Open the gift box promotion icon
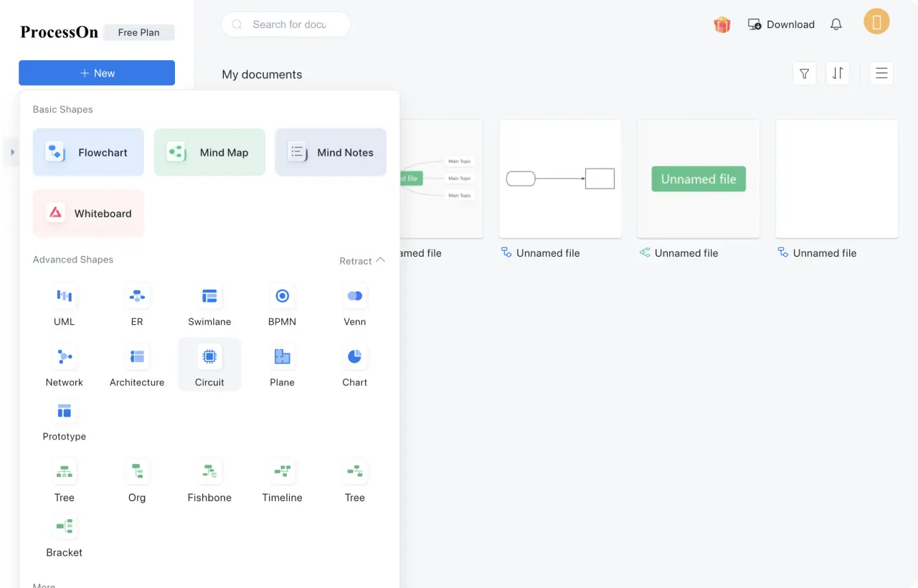 pos(721,24)
